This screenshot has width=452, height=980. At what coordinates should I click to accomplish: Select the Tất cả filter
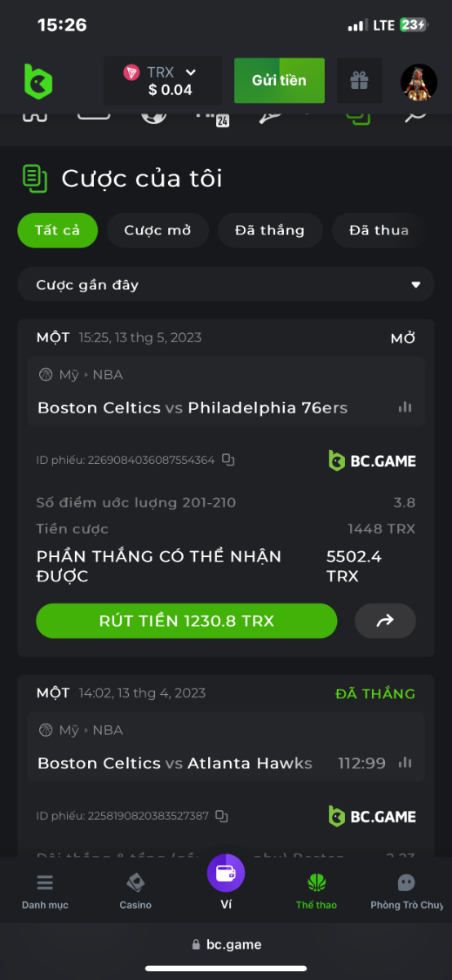tap(58, 230)
